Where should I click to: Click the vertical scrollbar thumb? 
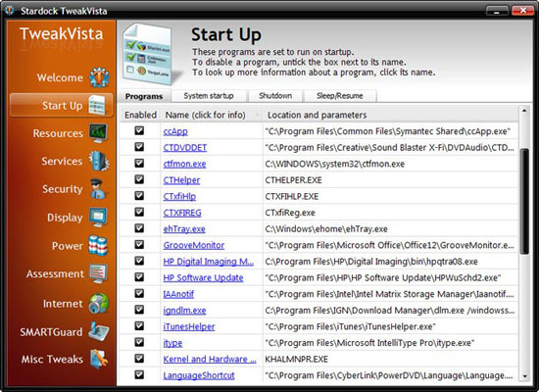coord(524,202)
